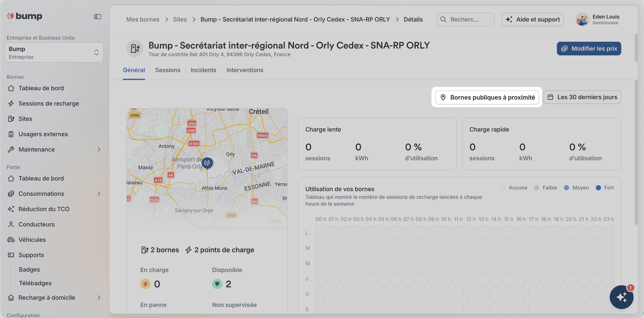
Task: Switch to the Sessions tab
Action: [168, 70]
